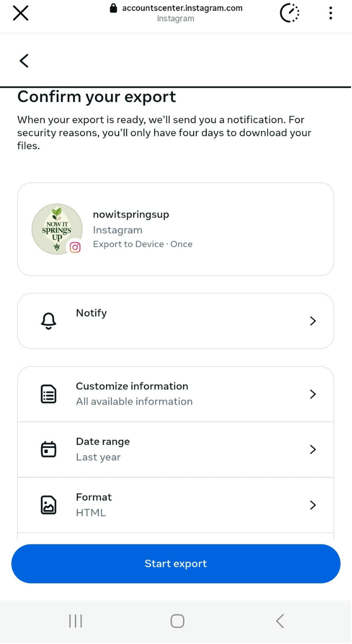The image size is (352, 644).
Task: Tap the accountscenter.instagram.com address text
Action: tap(182, 8)
